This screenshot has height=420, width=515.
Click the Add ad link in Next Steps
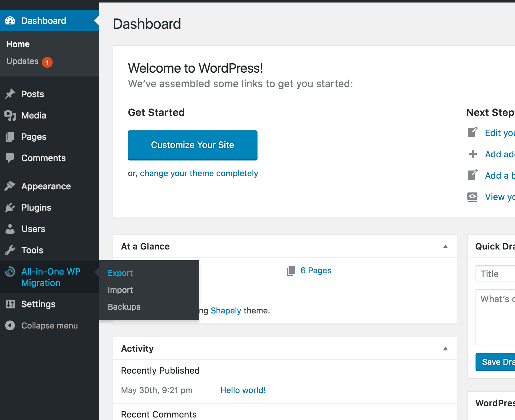point(500,154)
